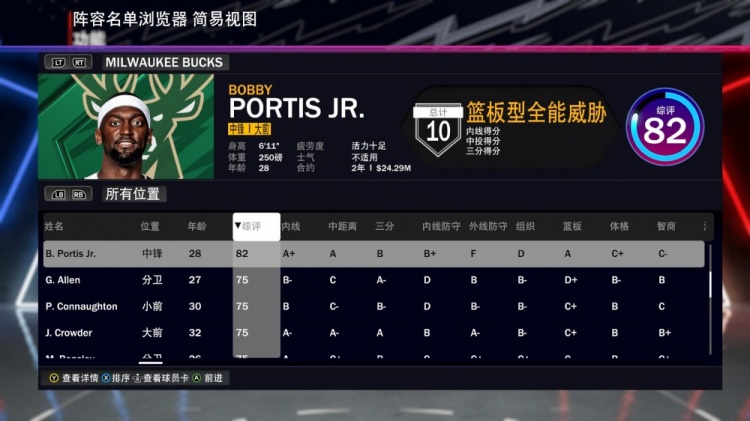Click P. Connaughton's age 30 cell
Image resolution: width=750 pixels, height=421 pixels.
coord(195,306)
